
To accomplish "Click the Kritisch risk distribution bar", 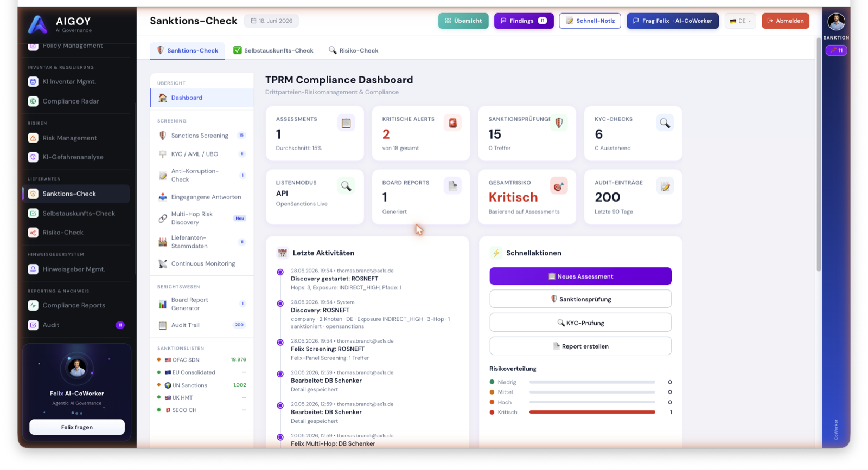I will tap(592, 413).
